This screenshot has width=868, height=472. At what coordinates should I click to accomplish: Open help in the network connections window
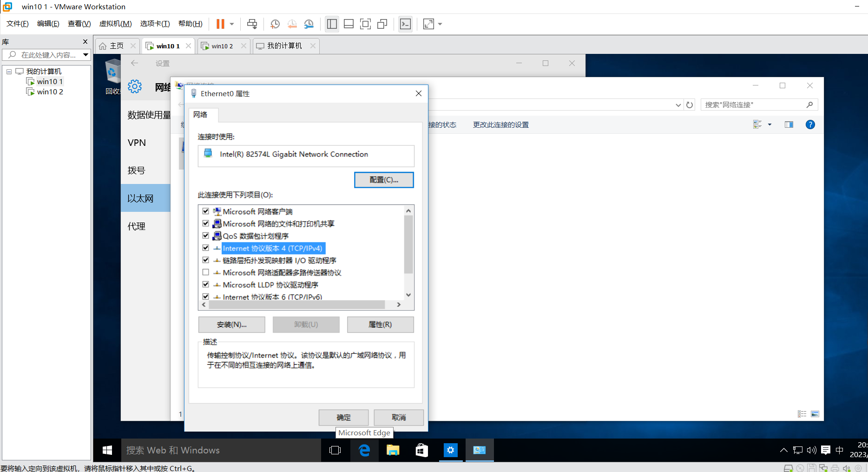point(810,125)
